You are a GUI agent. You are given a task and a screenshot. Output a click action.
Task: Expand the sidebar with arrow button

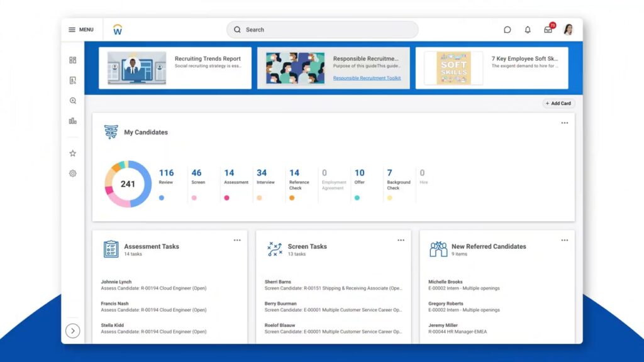[x=73, y=331]
